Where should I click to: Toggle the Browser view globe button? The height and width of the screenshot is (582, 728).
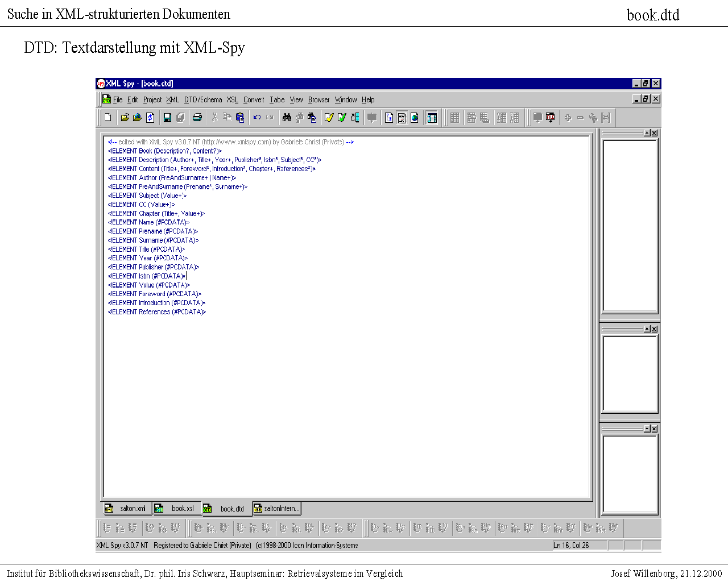[415, 118]
